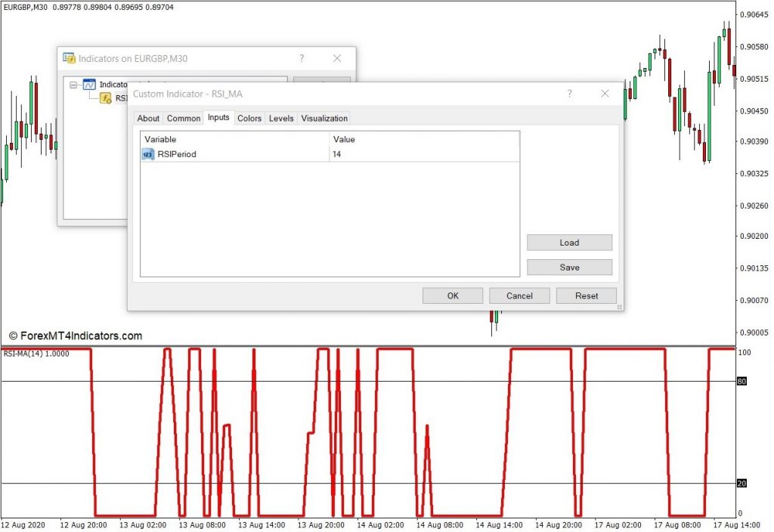The width and height of the screenshot is (774, 532).
Task: Click the 13 Aug 14:00 time label
Action: point(262,525)
